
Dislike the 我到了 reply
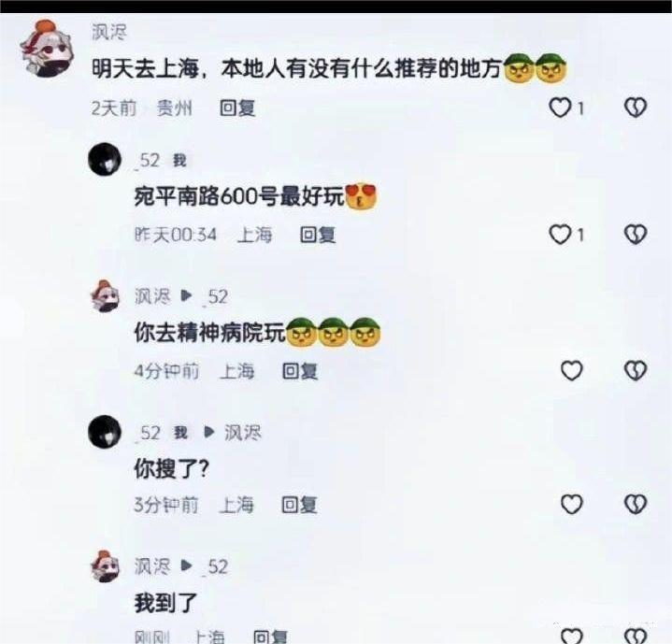point(636,636)
